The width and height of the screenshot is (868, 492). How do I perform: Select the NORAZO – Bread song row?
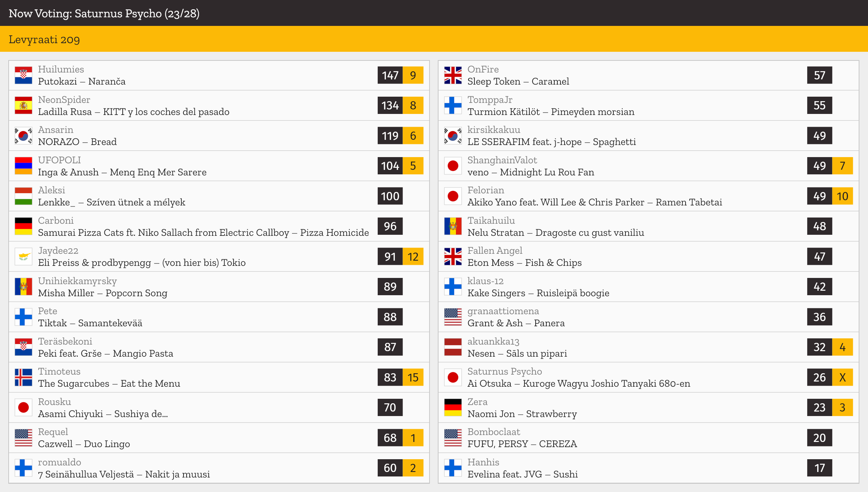219,136
